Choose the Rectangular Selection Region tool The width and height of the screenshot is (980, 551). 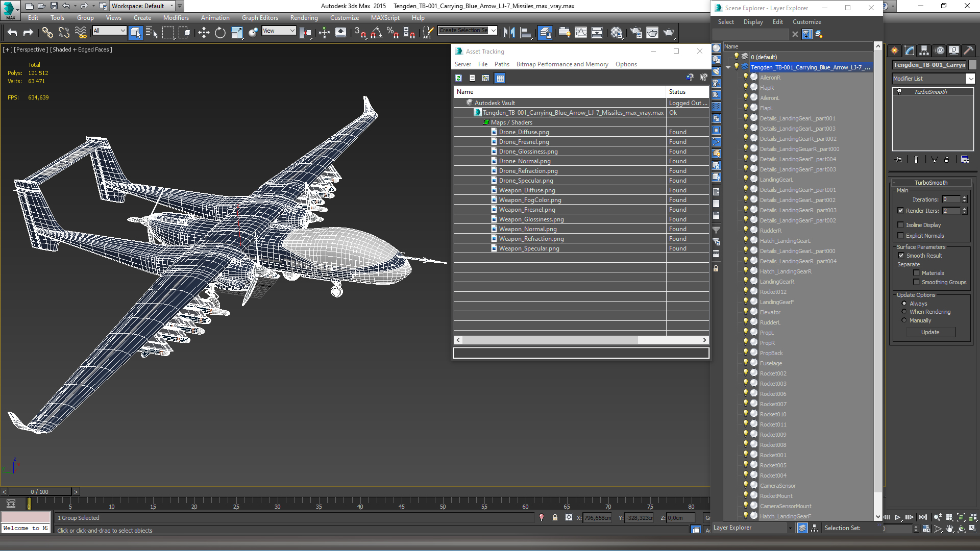pos(168,33)
